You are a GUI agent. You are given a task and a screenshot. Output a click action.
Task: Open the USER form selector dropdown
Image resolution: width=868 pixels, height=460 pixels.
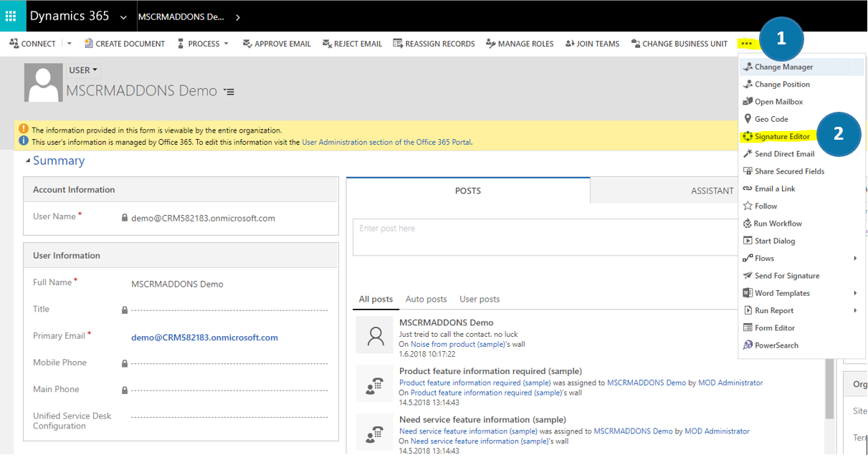83,70
